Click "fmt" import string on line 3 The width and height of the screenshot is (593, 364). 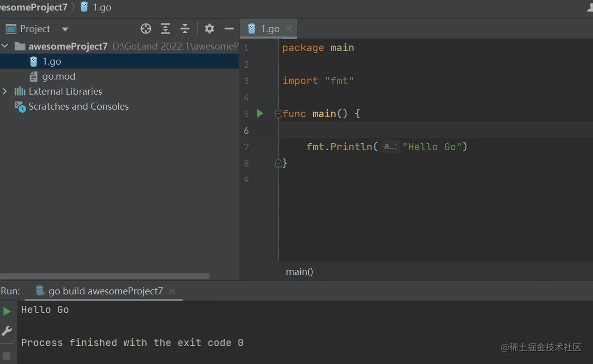click(339, 81)
